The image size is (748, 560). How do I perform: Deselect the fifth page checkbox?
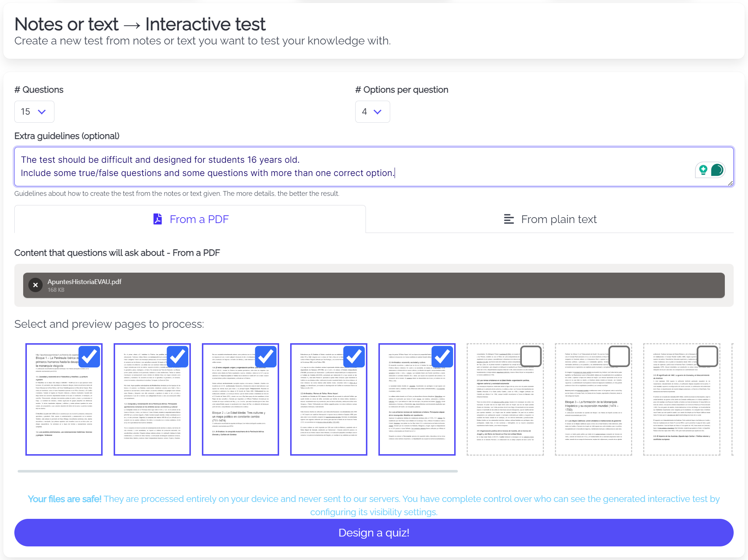click(443, 356)
